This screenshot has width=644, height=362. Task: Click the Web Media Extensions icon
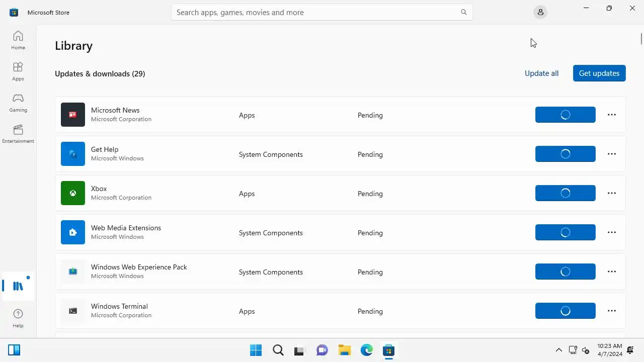tap(73, 232)
